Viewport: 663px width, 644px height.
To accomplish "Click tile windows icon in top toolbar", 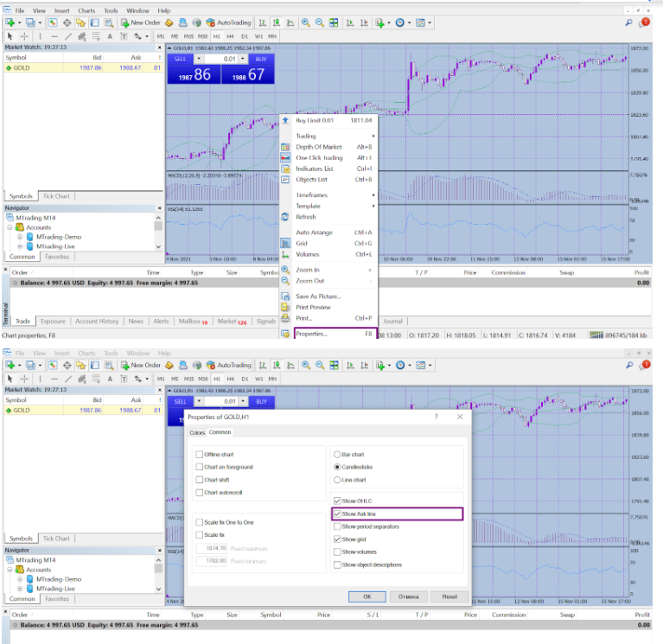I will pyautogui.click(x=334, y=22).
